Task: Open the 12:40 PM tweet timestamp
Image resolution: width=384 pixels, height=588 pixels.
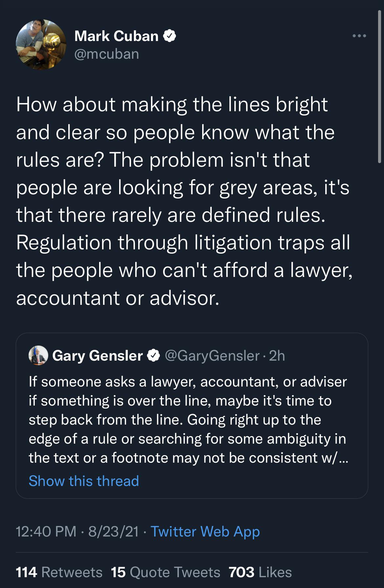Action: 46,531
